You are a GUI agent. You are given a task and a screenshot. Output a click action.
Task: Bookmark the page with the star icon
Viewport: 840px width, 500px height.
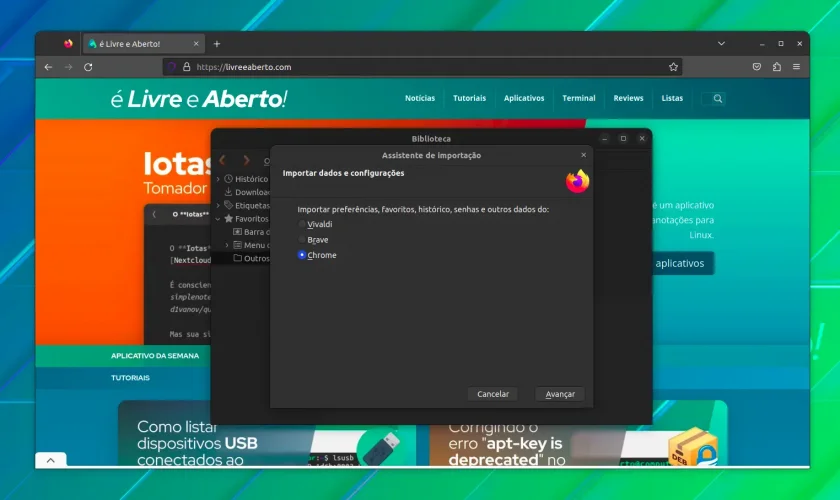[673, 67]
